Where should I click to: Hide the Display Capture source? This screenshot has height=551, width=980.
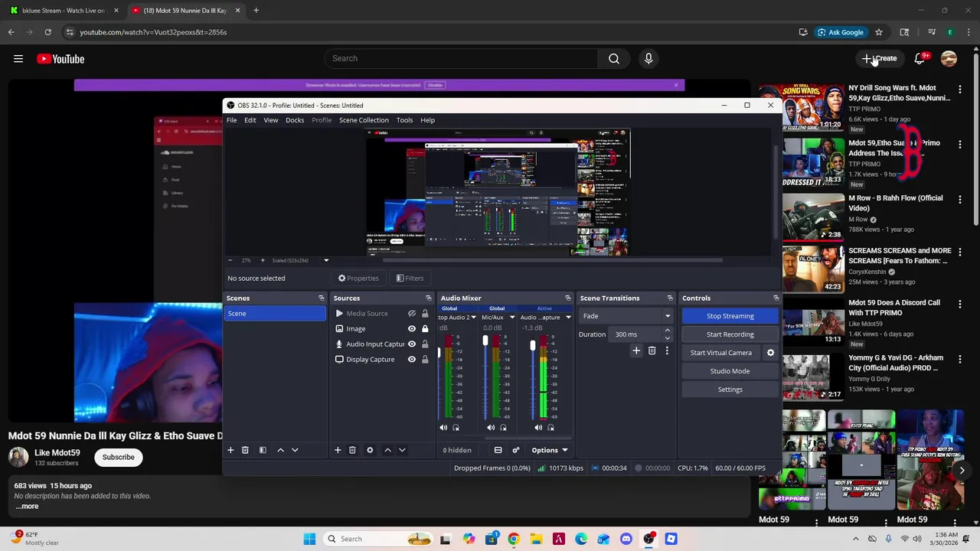click(x=412, y=359)
